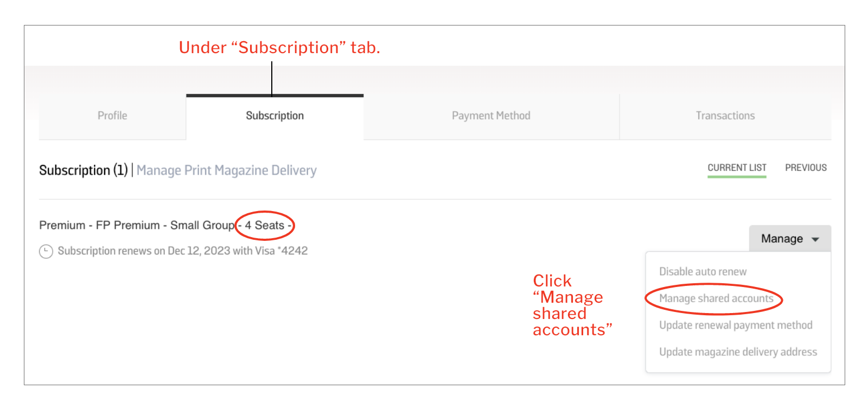
Task: Open the Transactions tab
Action: [725, 116]
